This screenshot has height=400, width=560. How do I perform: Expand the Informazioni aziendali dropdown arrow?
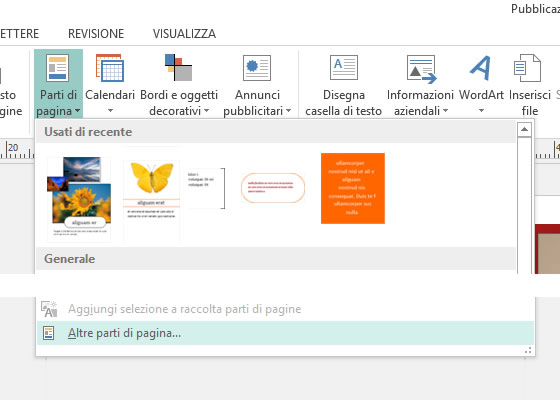[445, 111]
